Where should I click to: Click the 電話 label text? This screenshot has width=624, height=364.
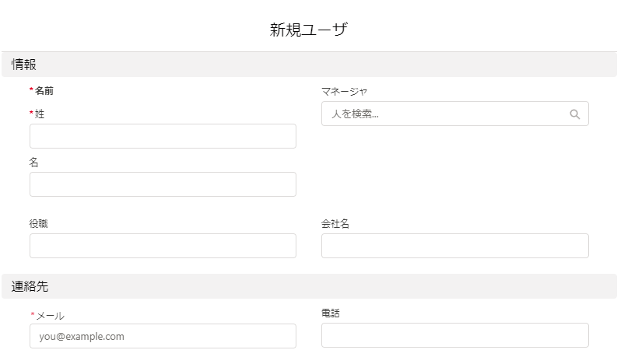331,313
